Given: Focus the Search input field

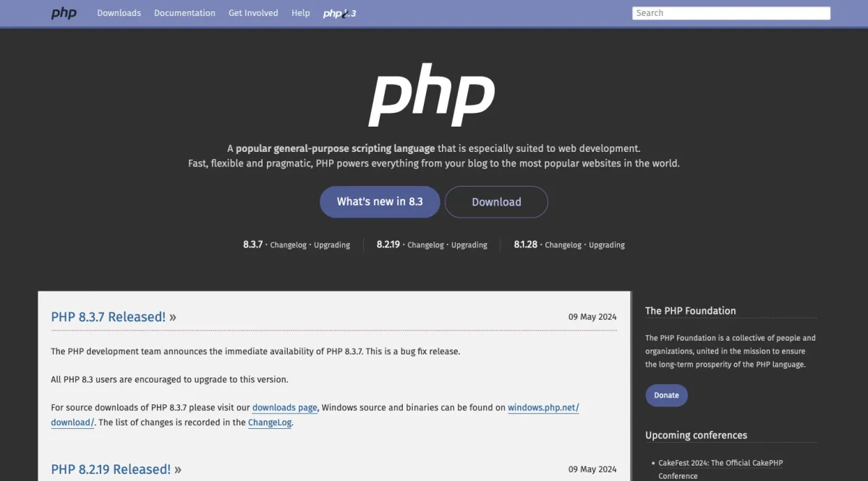Looking at the screenshot, I should point(731,13).
